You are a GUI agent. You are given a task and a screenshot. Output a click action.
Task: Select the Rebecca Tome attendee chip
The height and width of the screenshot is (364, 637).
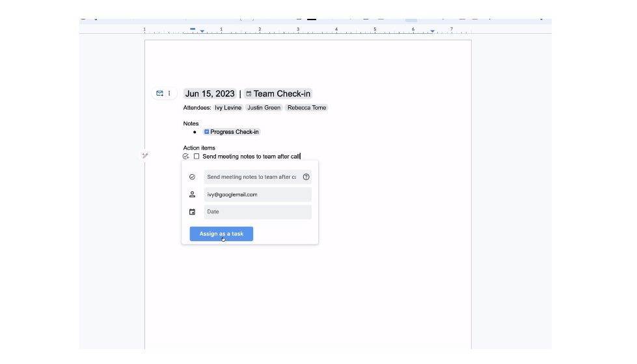point(306,107)
